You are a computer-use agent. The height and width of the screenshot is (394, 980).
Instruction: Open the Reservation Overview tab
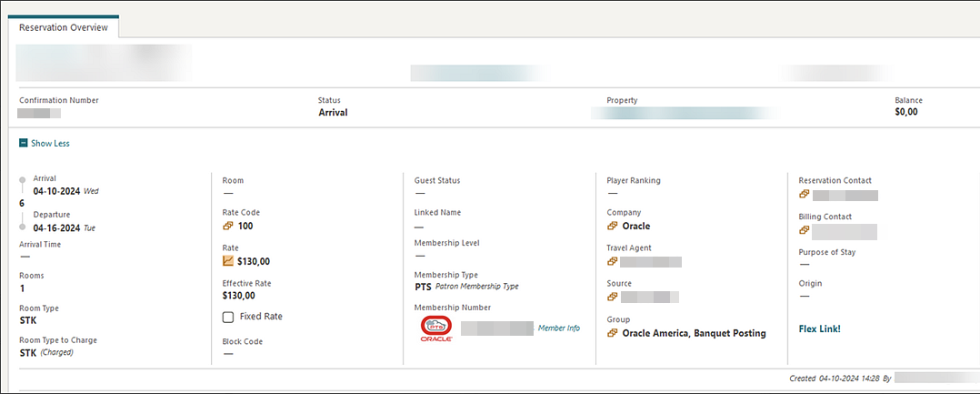pyautogui.click(x=63, y=27)
